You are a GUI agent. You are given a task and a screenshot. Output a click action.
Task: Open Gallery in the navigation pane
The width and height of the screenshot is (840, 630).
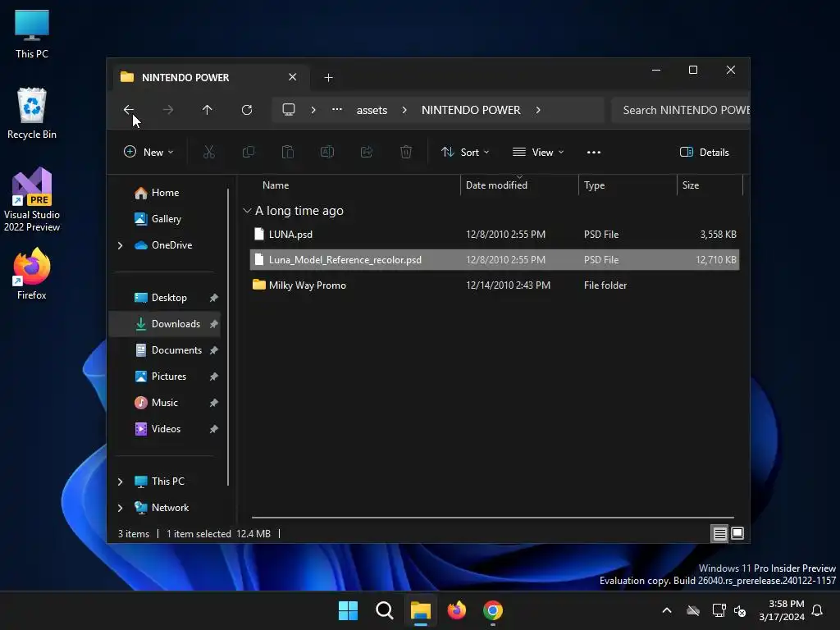point(166,218)
